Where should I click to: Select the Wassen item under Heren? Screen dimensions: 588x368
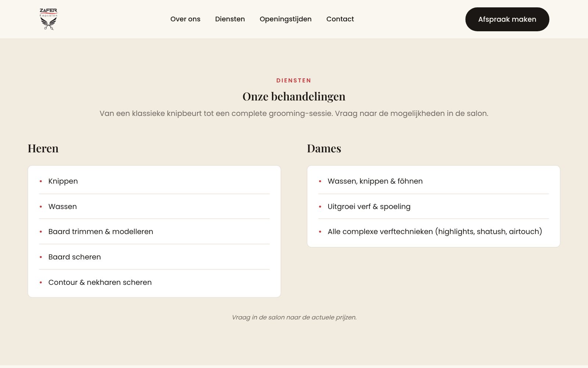point(154,206)
